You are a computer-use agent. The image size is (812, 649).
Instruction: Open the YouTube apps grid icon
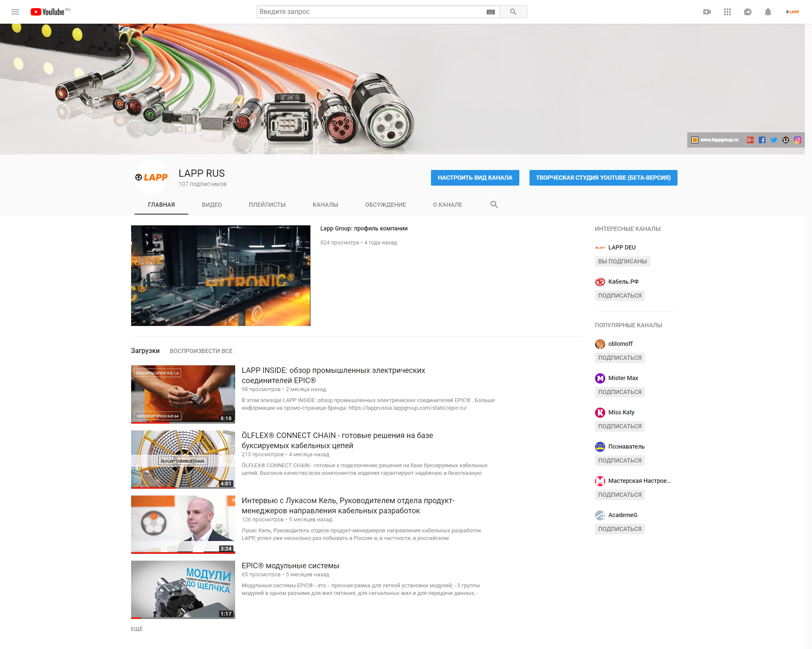coord(727,12)
